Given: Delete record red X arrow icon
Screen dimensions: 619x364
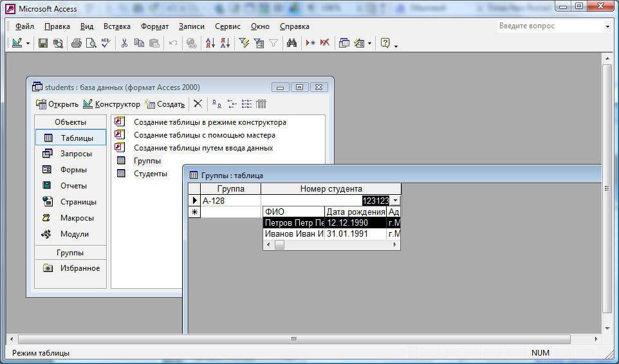Looking at the screenshot, I should tap(325, 43).
